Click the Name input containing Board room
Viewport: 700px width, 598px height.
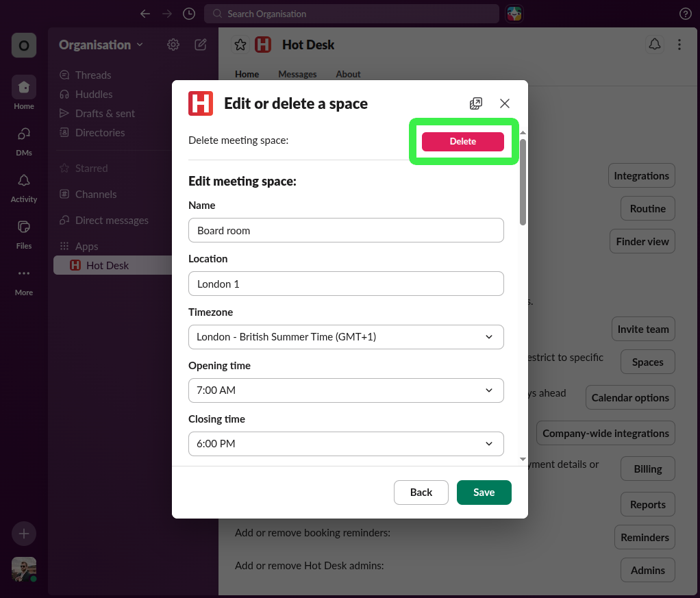point(346,230)
